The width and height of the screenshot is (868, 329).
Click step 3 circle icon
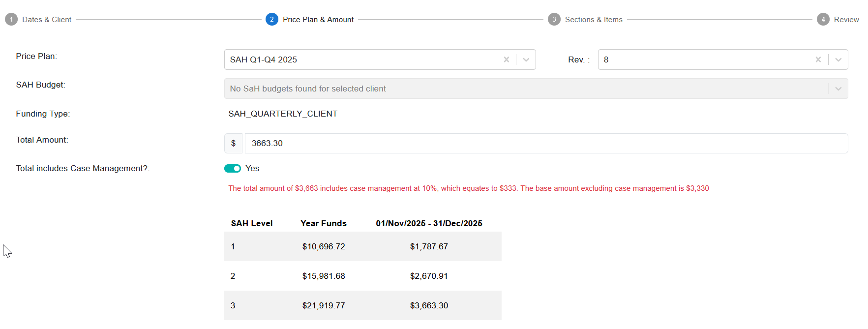point(554,19)
